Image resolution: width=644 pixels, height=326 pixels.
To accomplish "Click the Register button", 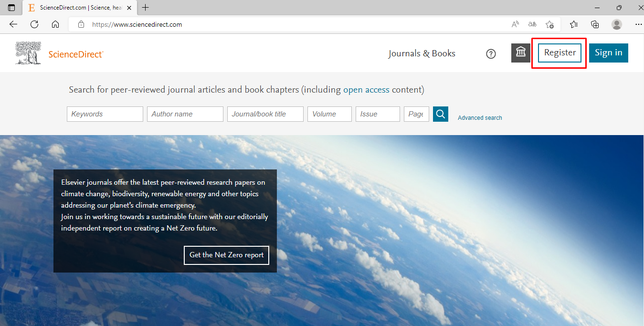I will [560, 53].
